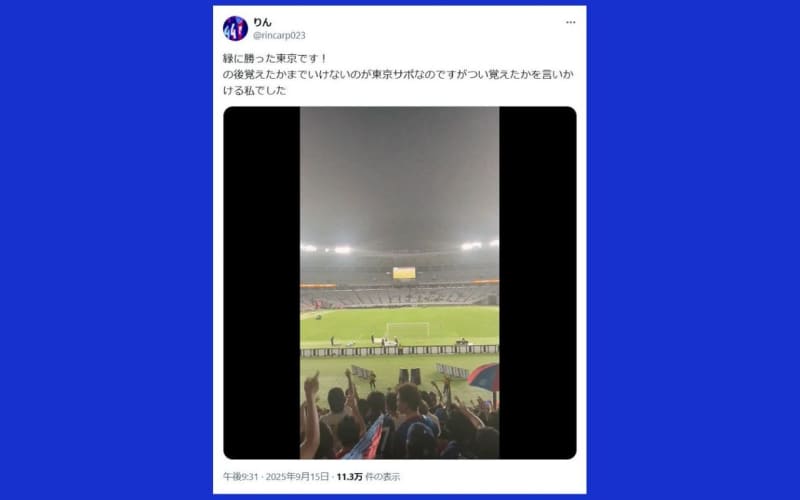Click the 件の表示 views label

pyautogui.click(x=383, y=477)
